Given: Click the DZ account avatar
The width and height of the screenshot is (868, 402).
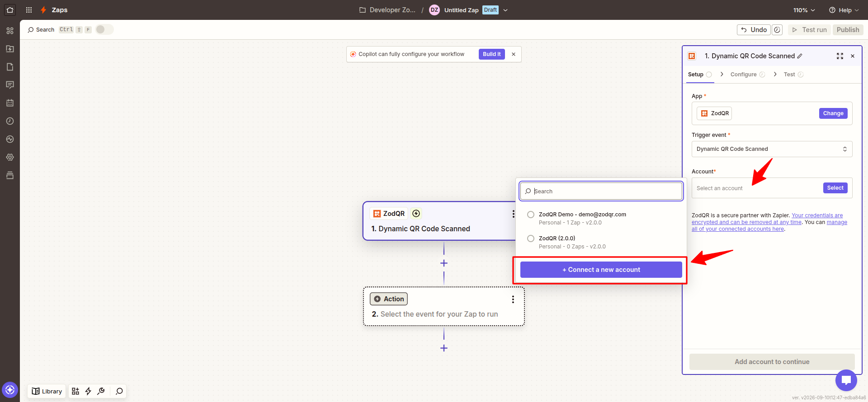Looking at the screenshot, I should coord(434,10).
